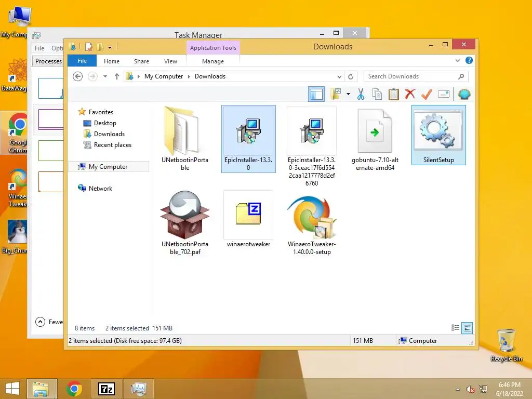Open the Customize Quick Access Toolbar dropdown
Screen dimensions: 532x399
(110, 47)
